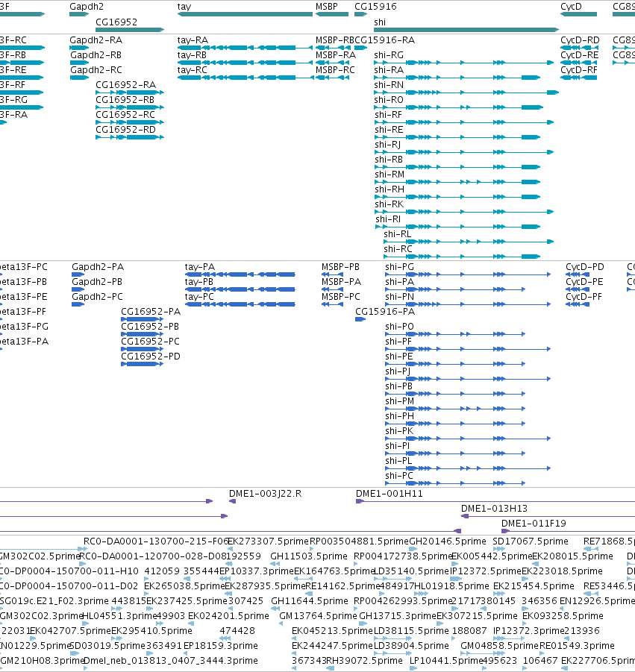Open the CG16952-PC CDS label
The image size is (635, 672).
click(x=150, y=341)
